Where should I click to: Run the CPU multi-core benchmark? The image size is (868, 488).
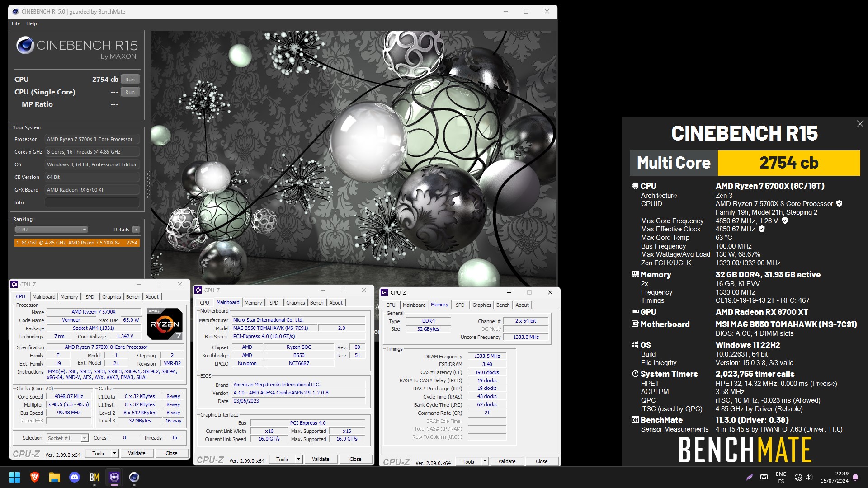coord(130,80)
